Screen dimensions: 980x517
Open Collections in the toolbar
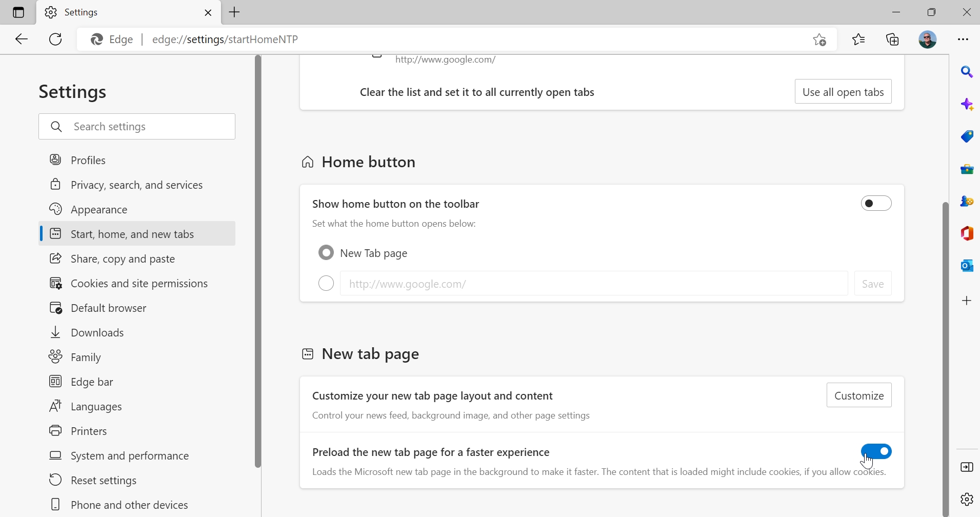(893, 39)
